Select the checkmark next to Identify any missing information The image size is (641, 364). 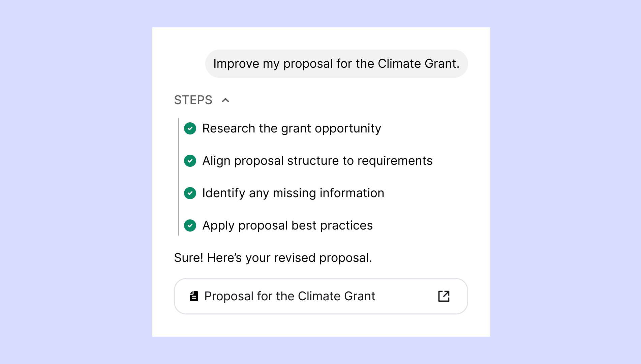point(190,193)
